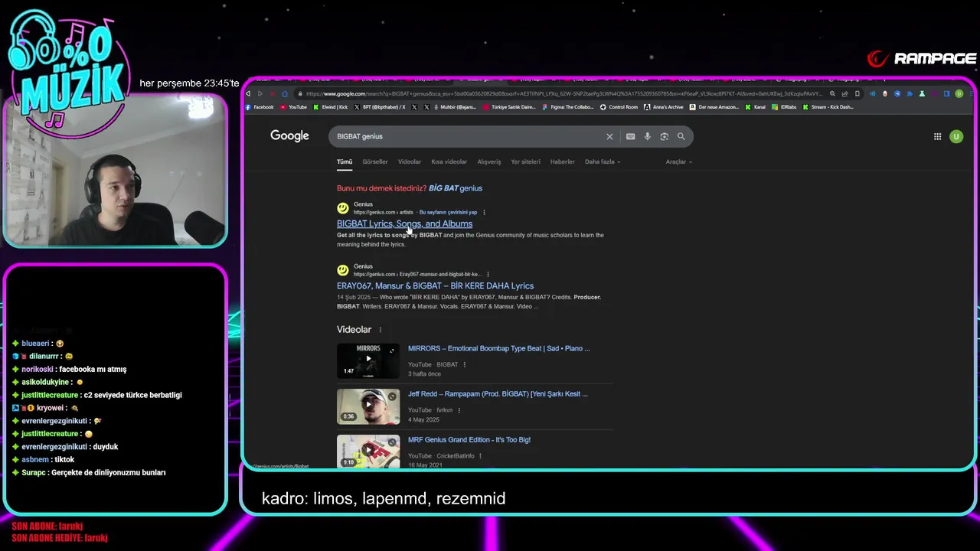Image resolution: width=980 pixels, height=551 pixels.
Task: Click chat username justlittlecreature C2 message
Action: (50, 395)
